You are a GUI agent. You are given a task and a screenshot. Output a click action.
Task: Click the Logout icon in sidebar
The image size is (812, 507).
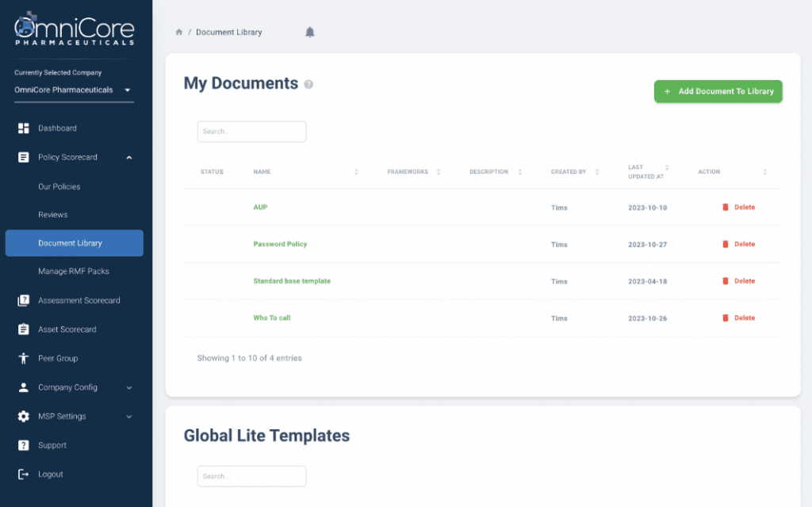24,474
